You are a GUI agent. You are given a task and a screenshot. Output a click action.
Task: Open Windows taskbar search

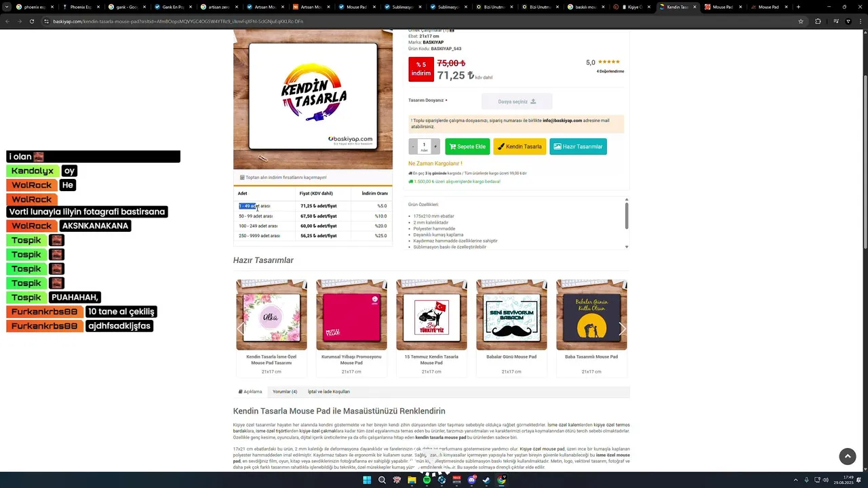[x=382, y=480]
